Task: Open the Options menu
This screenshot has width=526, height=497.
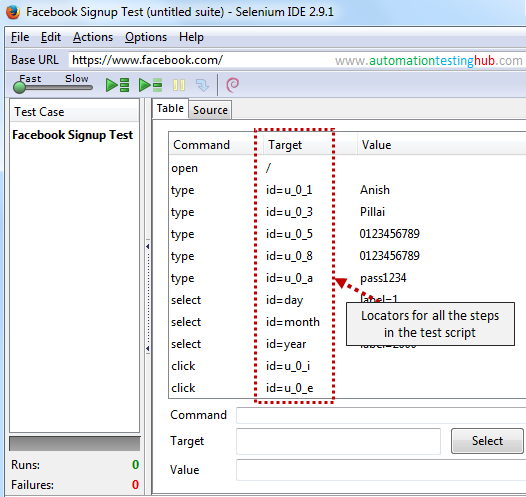Action: pos(146,37)
